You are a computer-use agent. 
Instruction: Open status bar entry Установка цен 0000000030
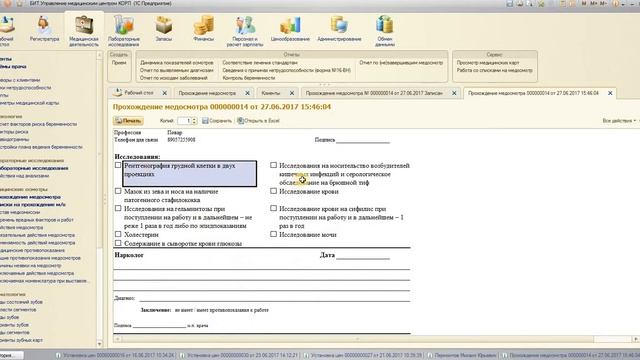click(239, 355)
